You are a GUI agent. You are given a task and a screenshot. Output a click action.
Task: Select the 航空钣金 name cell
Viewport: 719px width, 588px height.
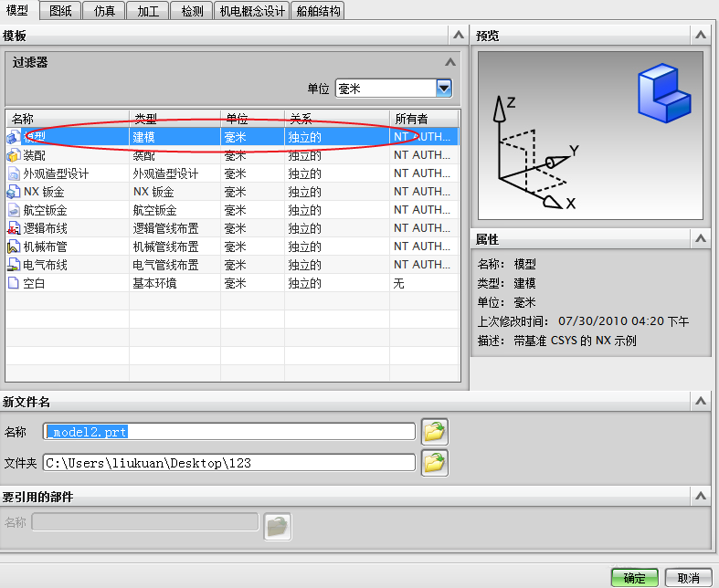click(x=45, y=210)
